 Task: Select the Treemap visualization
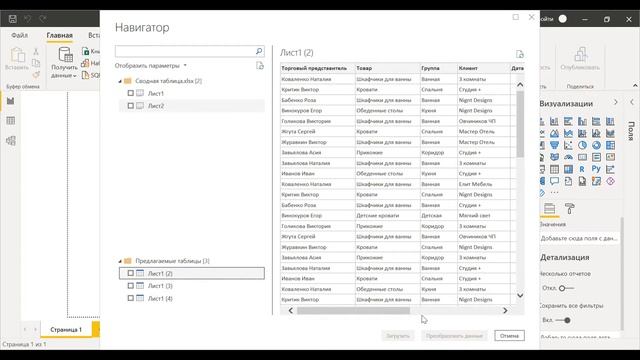point(610,145)
